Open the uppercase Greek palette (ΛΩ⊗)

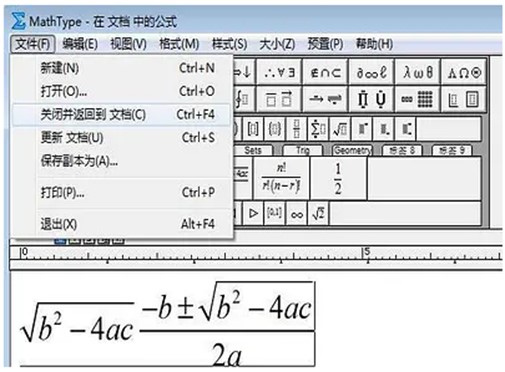[464, 72]
